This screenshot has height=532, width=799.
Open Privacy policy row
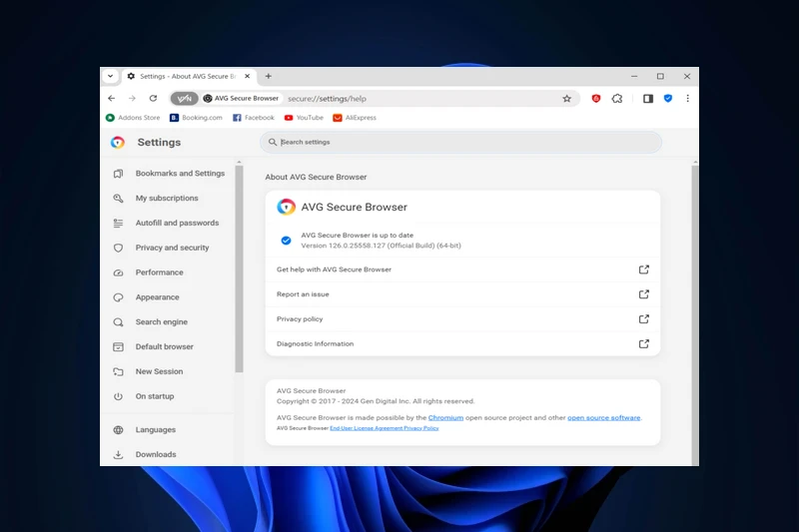[x=462, y=319]
